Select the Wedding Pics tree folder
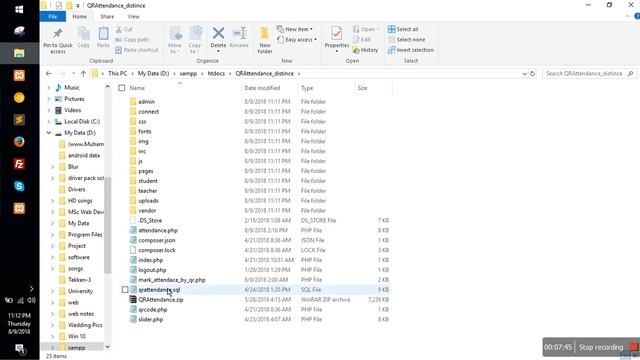Screen dimensions: 640x360 click(x=85, y=325)
